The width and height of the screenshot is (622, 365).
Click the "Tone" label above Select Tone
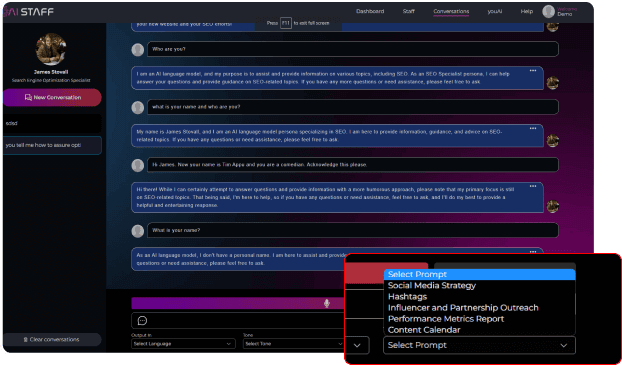[x=248, y=335]
